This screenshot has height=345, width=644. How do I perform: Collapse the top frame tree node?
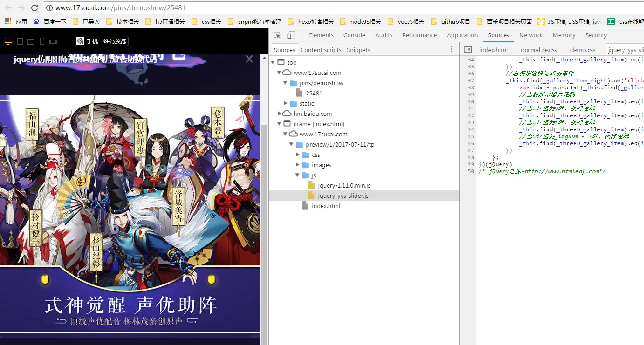(273, 62)
